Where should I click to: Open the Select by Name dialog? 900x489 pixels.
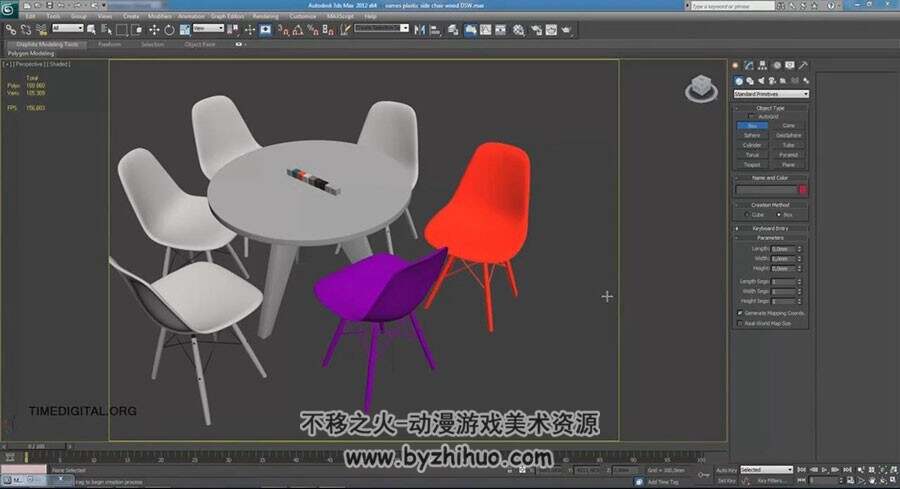click(106, 29)
